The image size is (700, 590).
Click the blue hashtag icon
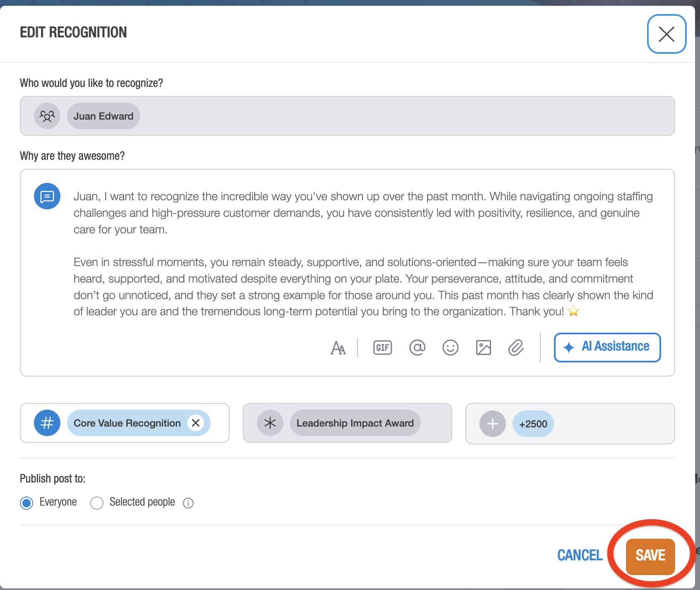47,423
